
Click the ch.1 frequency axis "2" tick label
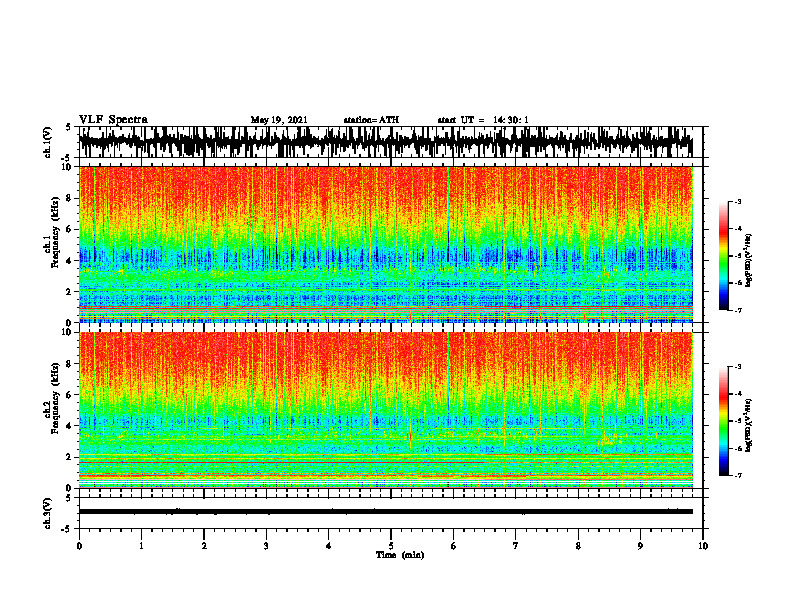coord(70,292)
